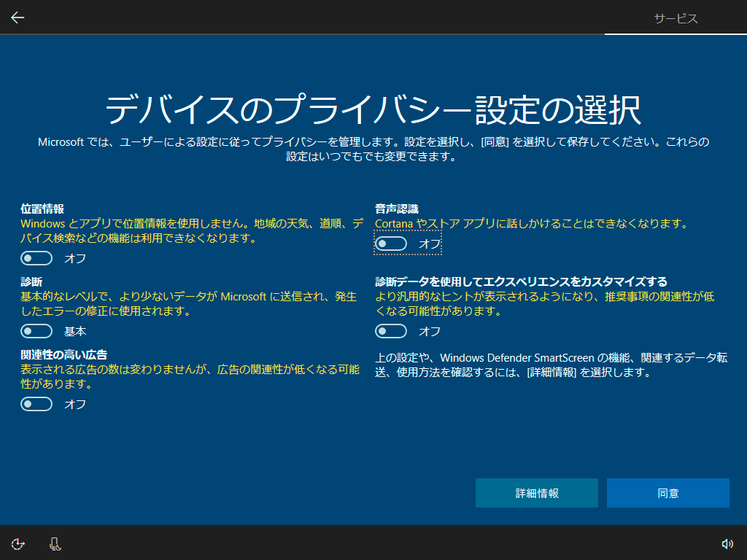Open 詳細情報 to review SmartScreen data usage
Screen dimensions: 747x560
[x=536, y=493]
